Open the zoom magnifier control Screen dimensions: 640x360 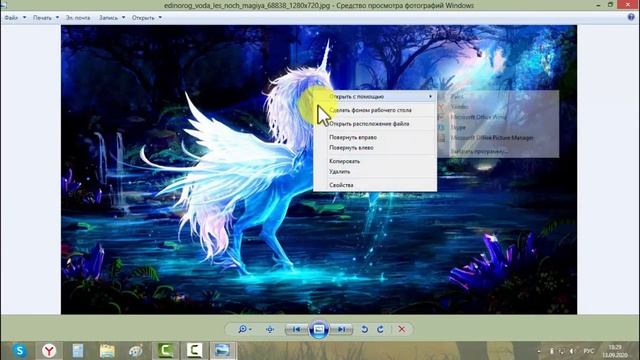point(244,329)
